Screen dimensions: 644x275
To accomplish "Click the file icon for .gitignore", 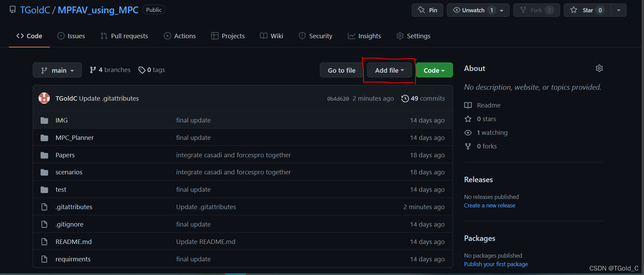I will coord(44,224).
